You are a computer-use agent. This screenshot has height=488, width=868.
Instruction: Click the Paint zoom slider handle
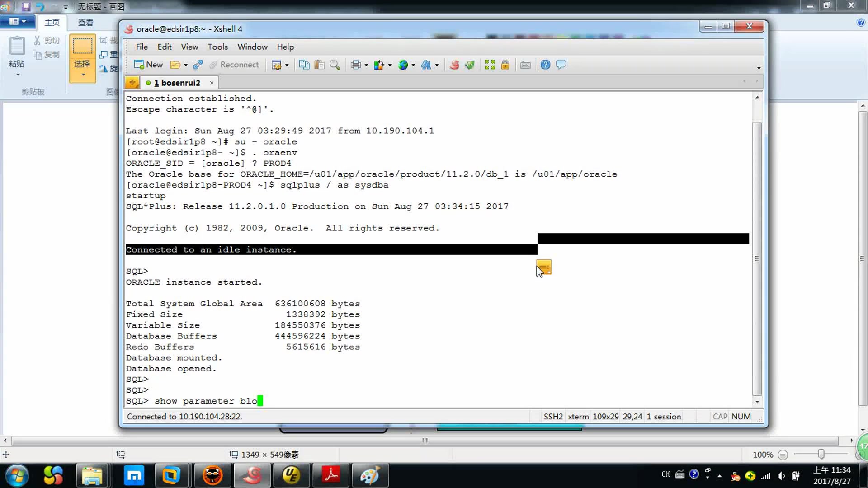coord(821,455)
